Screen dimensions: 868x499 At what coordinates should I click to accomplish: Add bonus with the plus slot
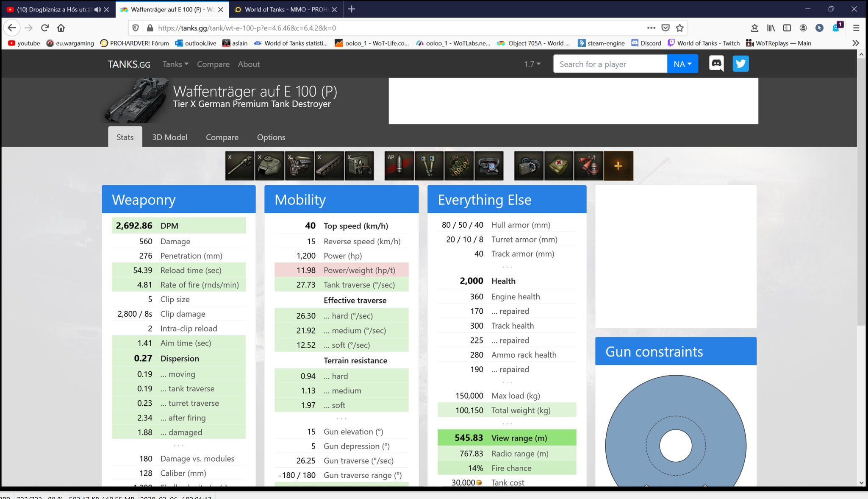click(x=618, y=166)
